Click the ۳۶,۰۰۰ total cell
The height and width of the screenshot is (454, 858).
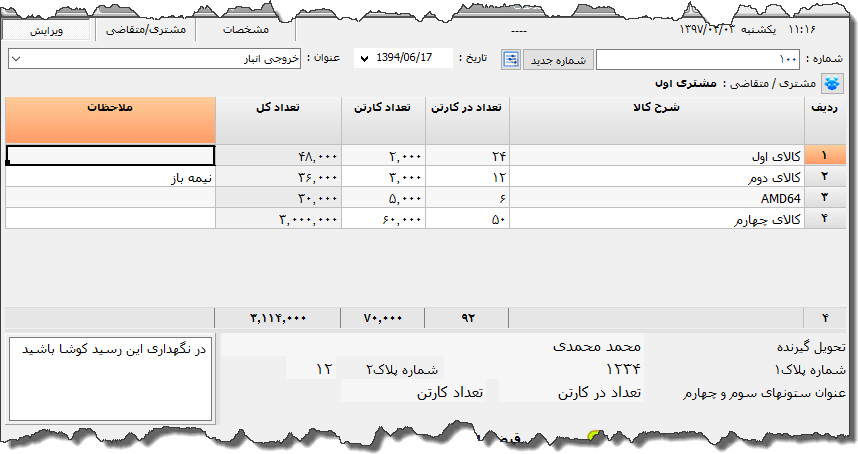point(279,177)
